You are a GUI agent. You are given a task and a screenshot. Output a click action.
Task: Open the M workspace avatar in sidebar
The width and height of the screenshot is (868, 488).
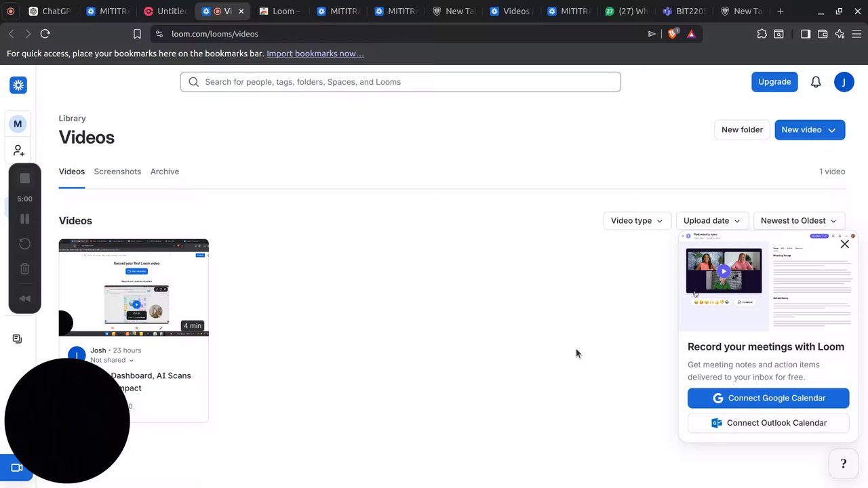pos(18,124)
